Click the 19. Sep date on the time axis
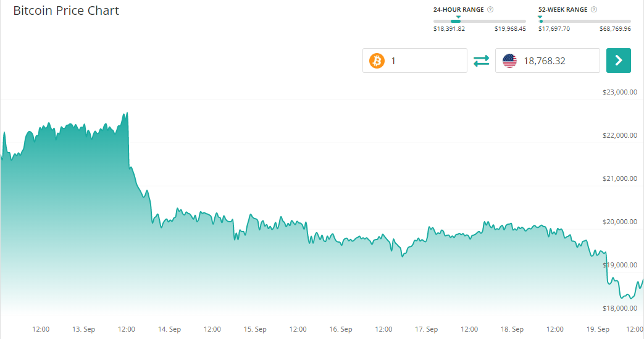 pos(598,329)
